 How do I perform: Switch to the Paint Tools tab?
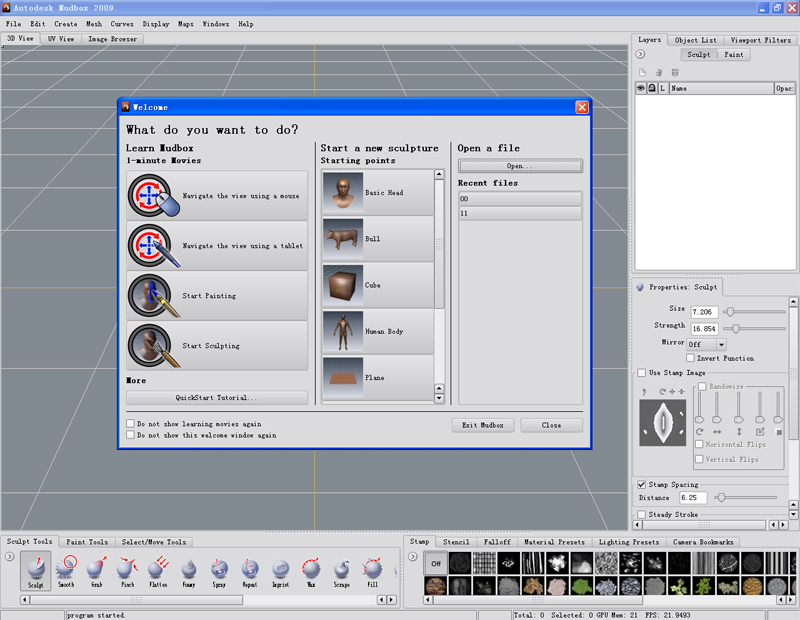click(87, 542)
